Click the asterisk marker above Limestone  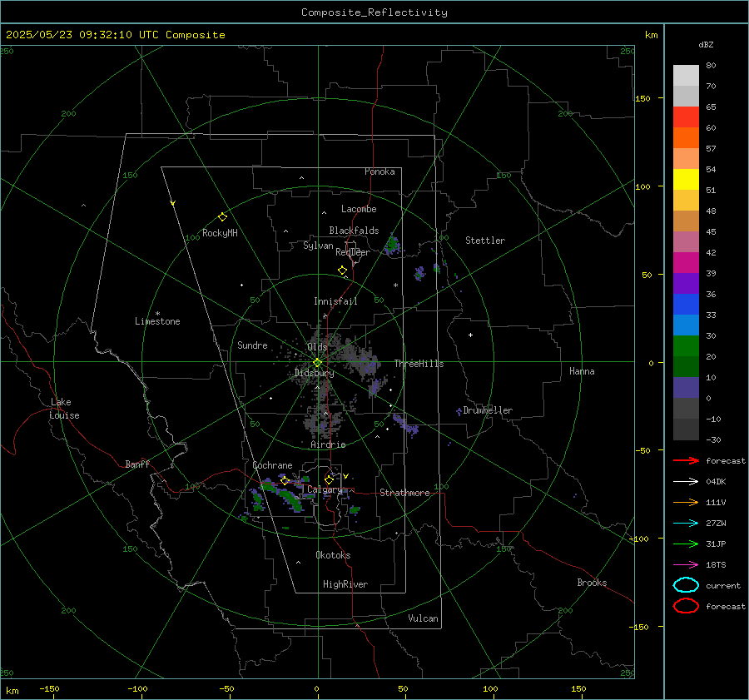click(x=157, y=314)
